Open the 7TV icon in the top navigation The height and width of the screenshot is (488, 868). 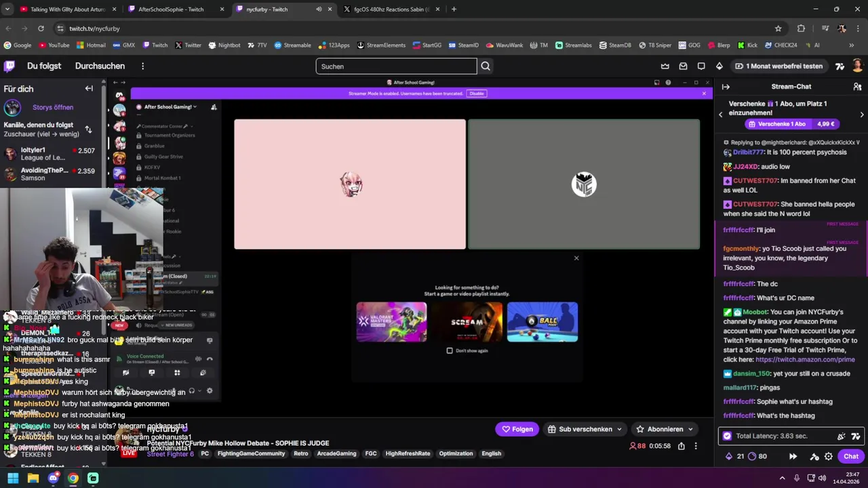[x=840, y=66]
